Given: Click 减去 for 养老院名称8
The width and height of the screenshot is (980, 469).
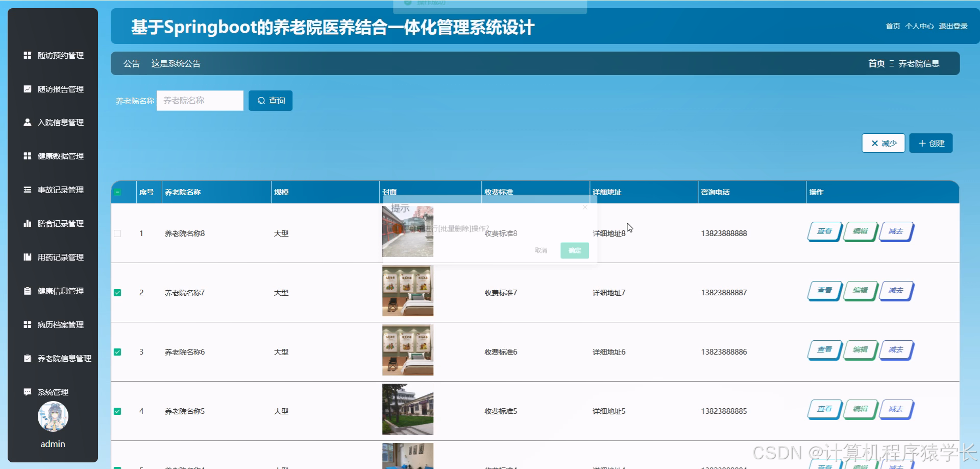Looking at the screenshot, I should 896,231.
